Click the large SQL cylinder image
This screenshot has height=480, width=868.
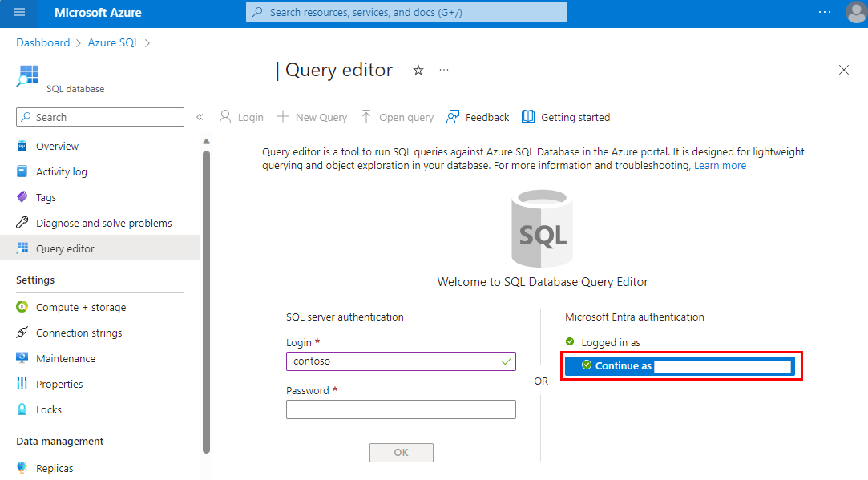(x=542, y=228)
